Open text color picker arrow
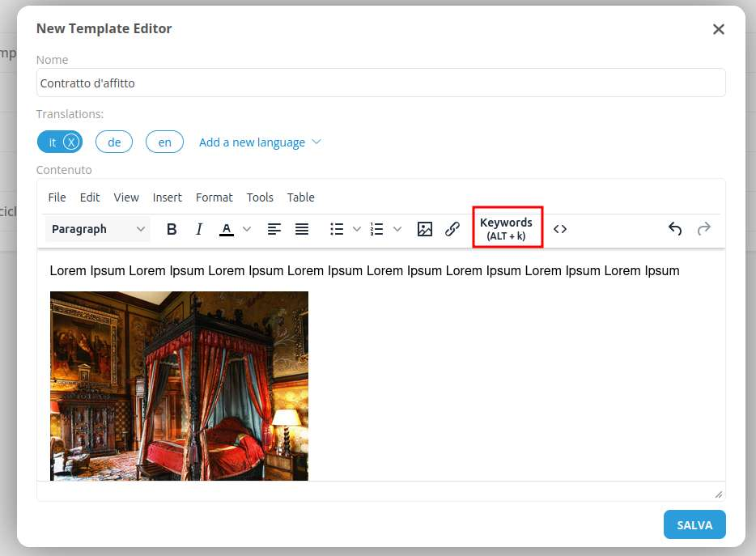 pos(248,229)
